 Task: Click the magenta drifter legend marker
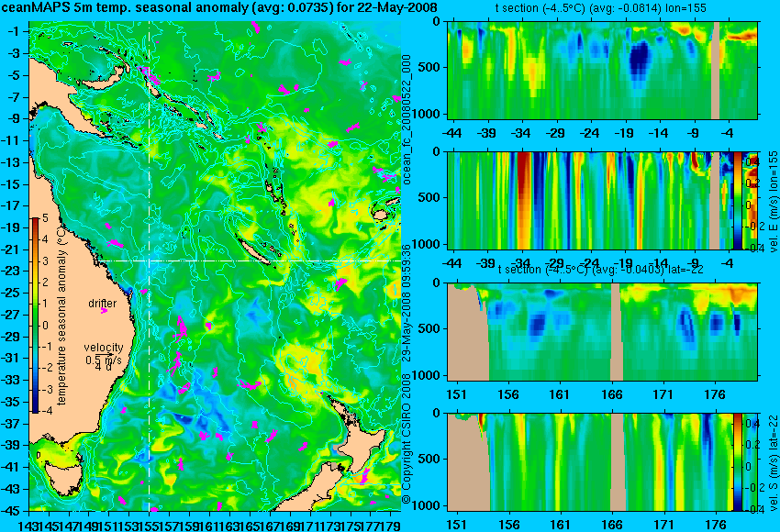(x=104, y=311)
